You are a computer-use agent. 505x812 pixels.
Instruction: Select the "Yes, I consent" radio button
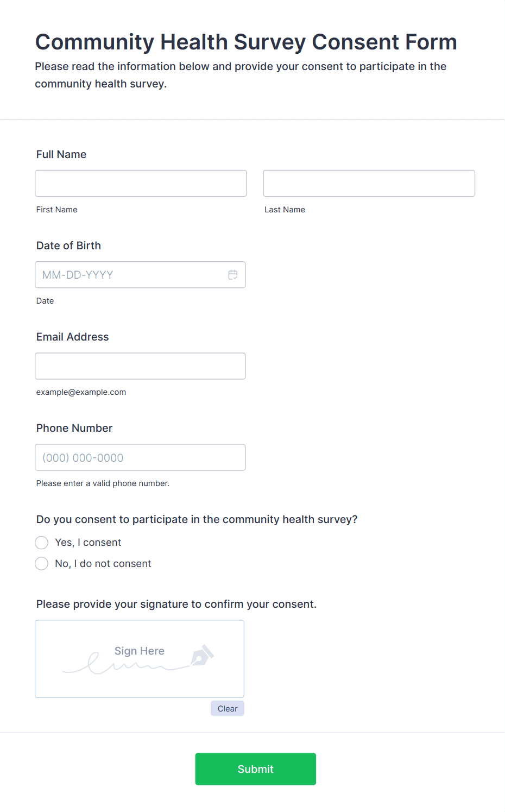coord(42,543)
